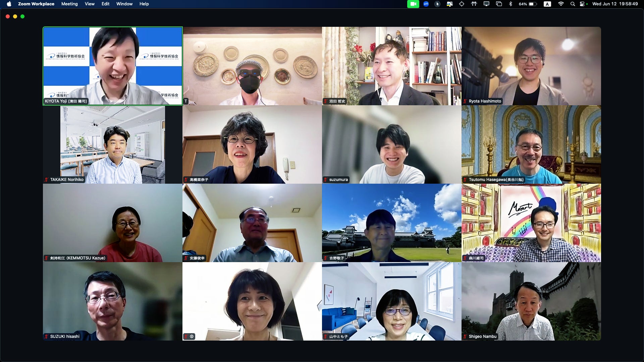Screen dimensions: 644x362
Task: Click the green camera-in-use indicator
Action: pos(413,4)
